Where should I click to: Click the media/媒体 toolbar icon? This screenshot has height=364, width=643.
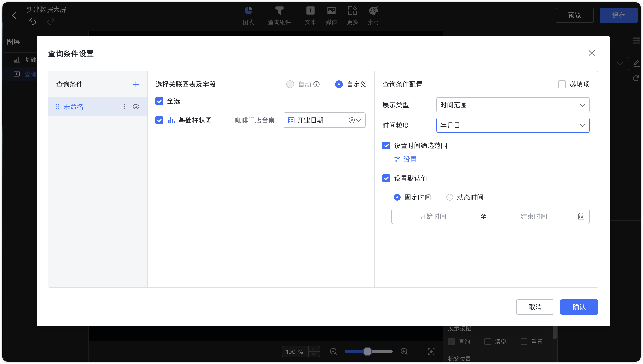tap(331, 16)
